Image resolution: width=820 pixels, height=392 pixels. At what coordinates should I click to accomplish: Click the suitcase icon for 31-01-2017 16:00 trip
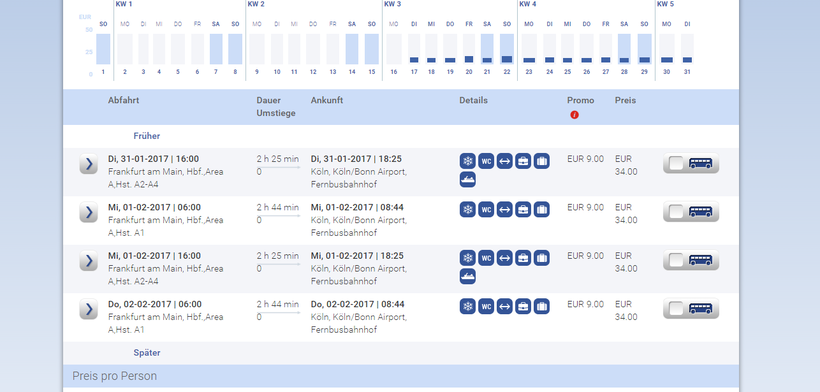pyautogui.click(x=541, y=161)
